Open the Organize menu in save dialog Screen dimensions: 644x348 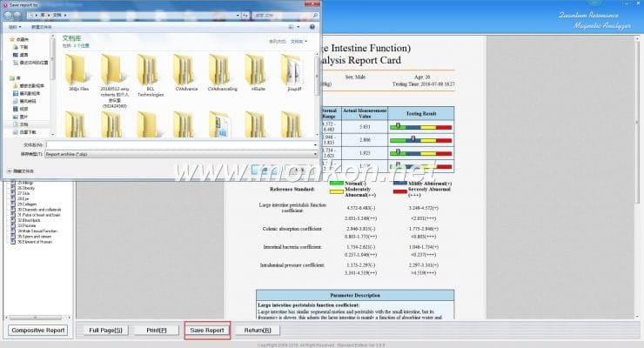(15, 27)
